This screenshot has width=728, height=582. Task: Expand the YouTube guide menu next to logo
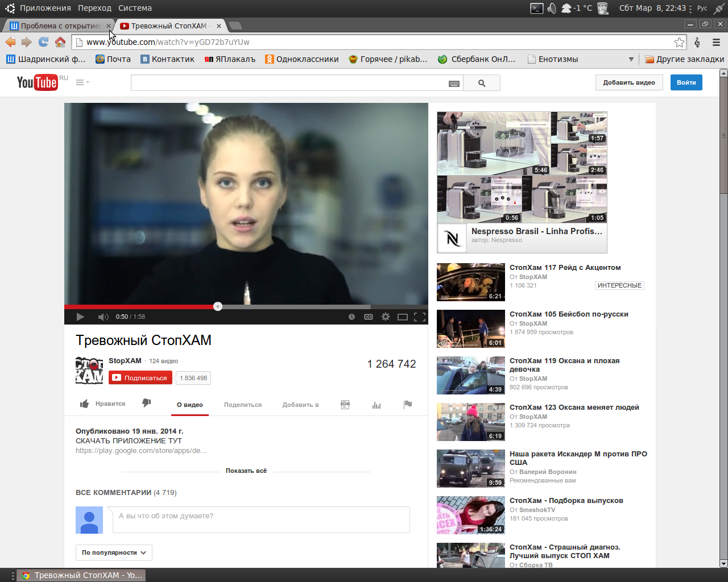[x=82, y=82]
